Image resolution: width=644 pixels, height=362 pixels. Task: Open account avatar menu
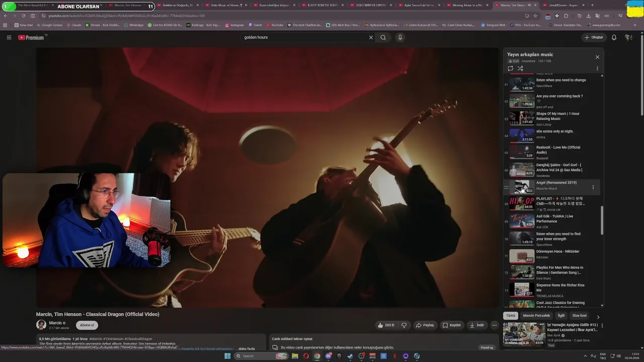pos(628,37)
